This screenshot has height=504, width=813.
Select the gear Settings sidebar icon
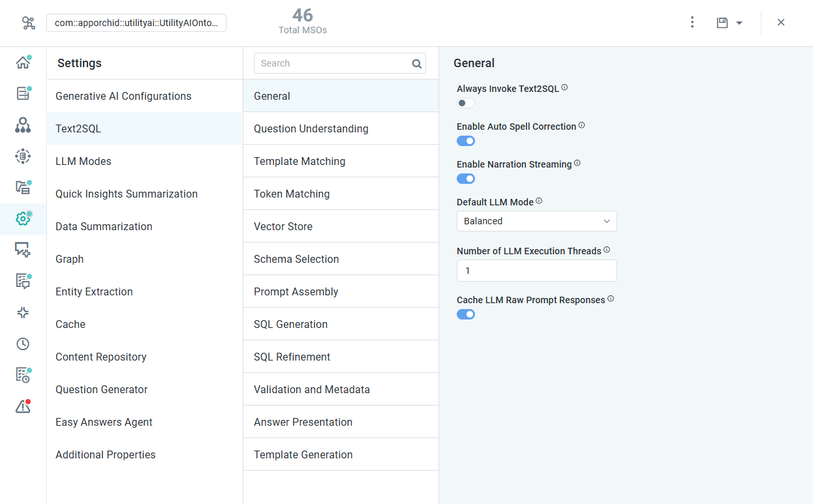(x=23, y=219)
